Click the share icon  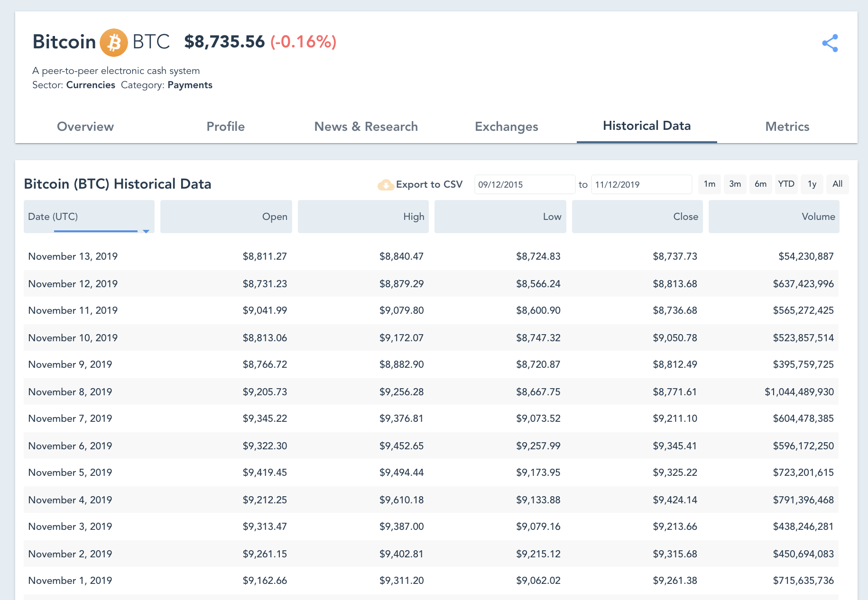[830, 43]
